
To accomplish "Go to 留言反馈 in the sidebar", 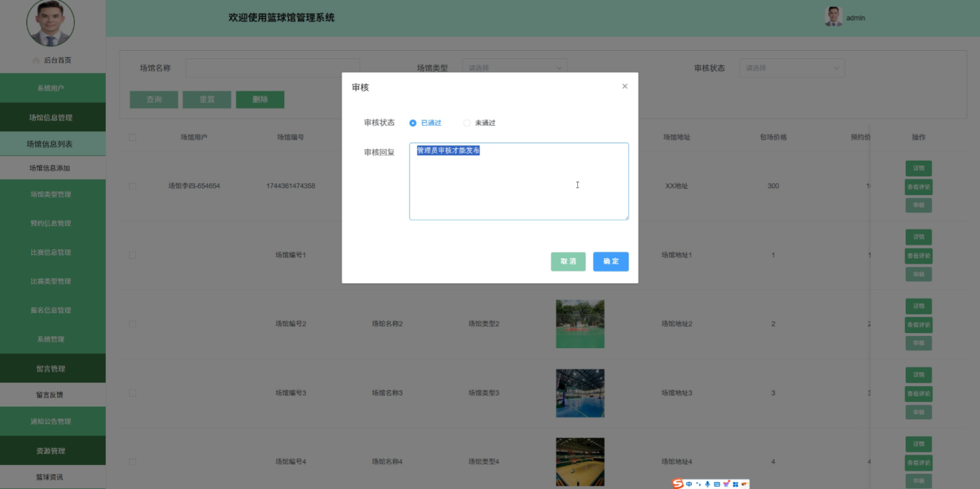I will (53, 395).
